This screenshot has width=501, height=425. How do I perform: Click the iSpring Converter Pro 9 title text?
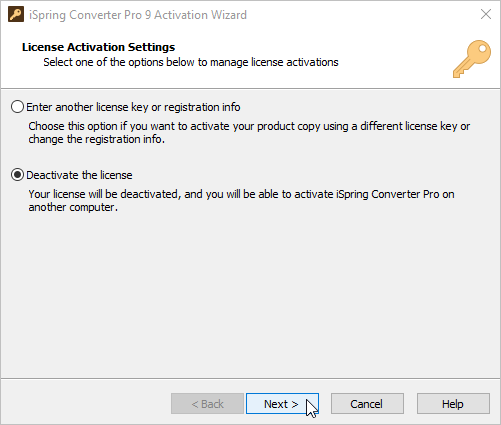point(138,15)
